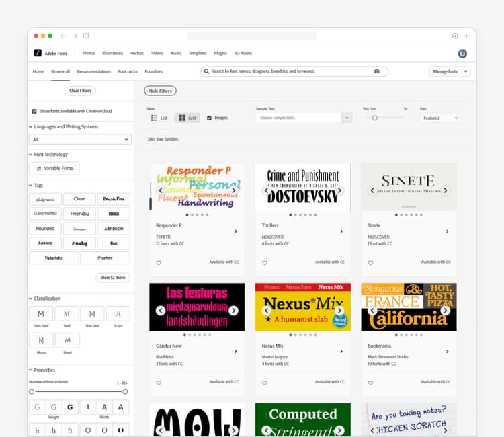504x437 pixels.
Task: Adjust the Text Size slider handle
Action: click(374, 118)
